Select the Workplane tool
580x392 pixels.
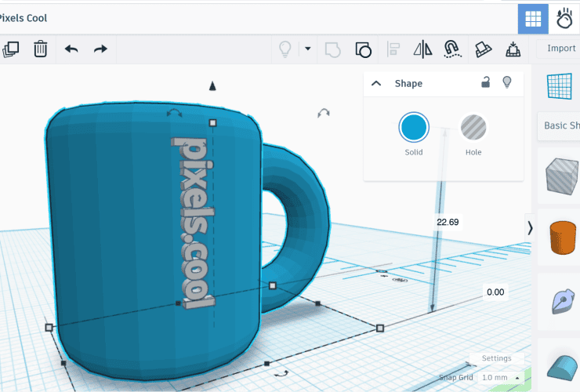point(560,86)
